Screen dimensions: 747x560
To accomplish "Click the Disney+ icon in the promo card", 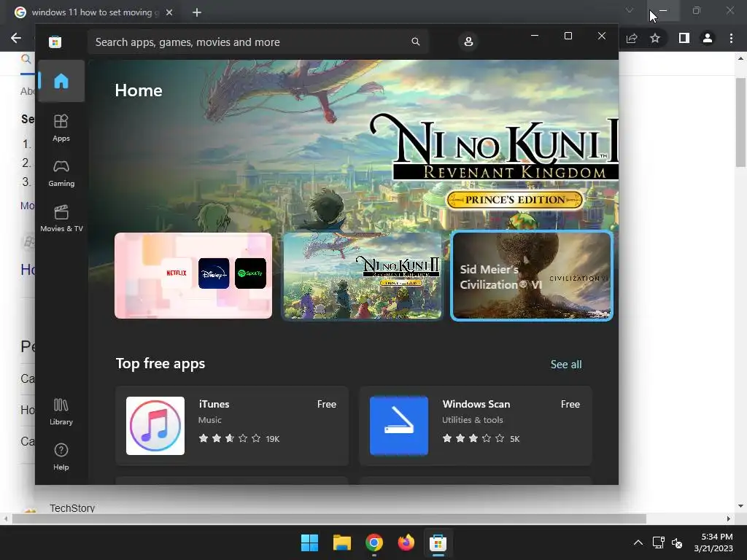I will tap(214, 273).
